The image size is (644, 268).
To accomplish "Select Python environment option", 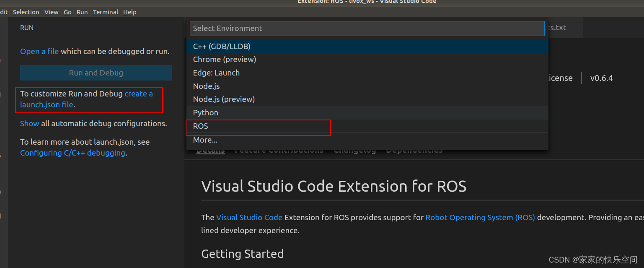I will point(367,113).
